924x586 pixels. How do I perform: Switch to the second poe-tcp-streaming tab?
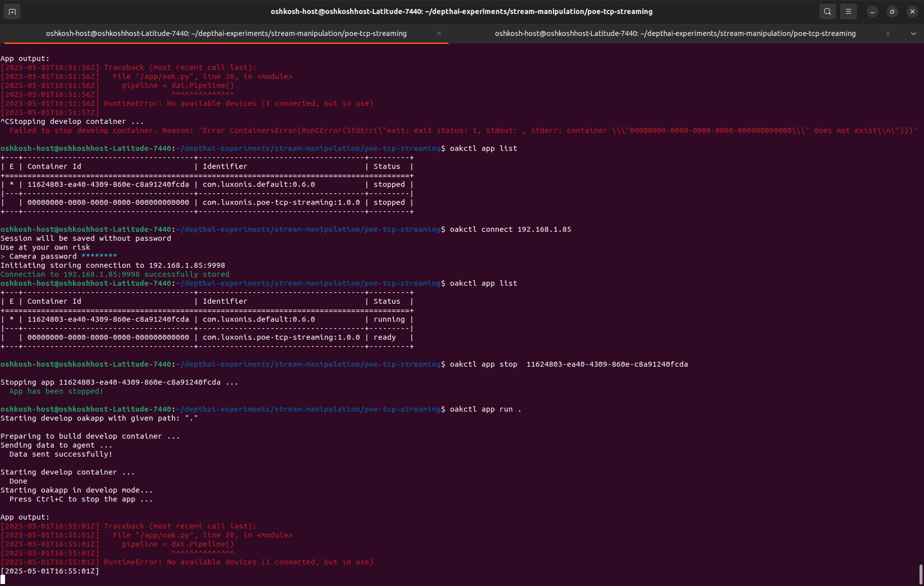pyautogui.click(x=675, y=33)
